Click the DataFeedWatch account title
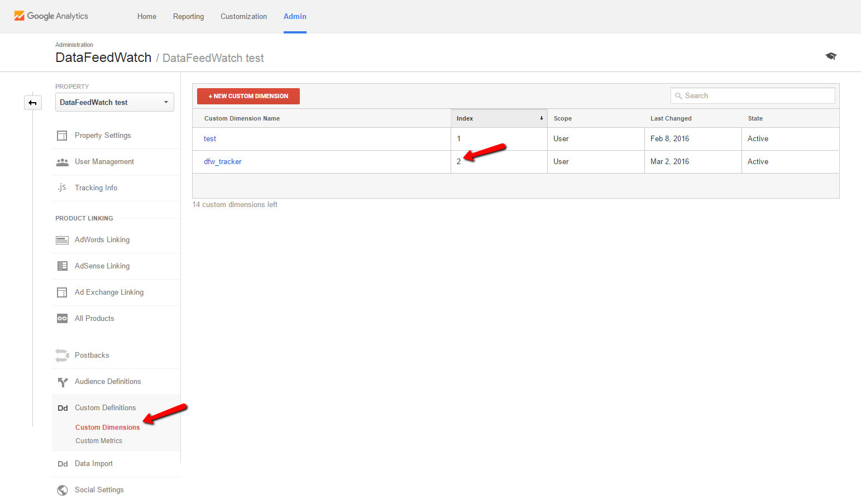Screen dimensions: 861x504 103,57
